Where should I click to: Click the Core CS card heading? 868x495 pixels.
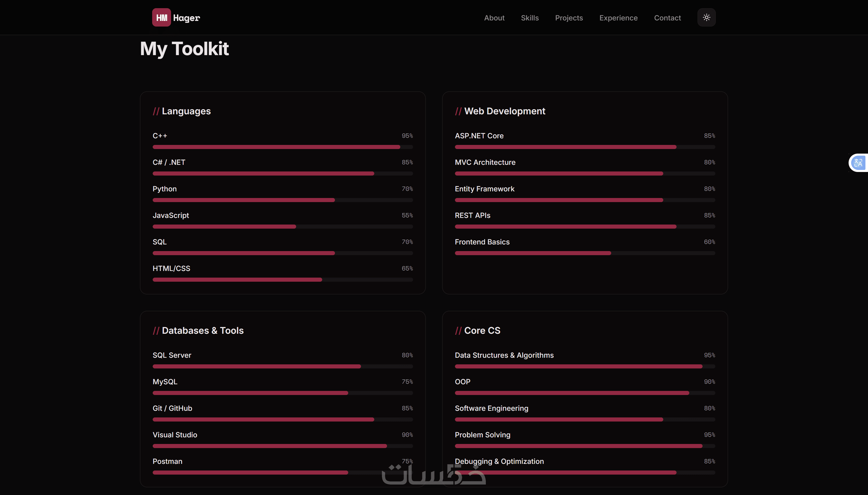(482, 330)
